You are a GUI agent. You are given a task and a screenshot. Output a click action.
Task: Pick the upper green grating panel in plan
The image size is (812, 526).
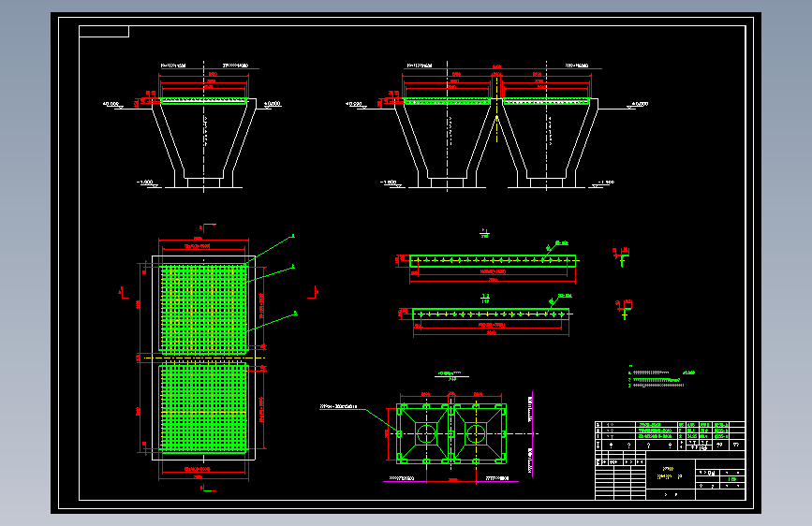(204, 309)
